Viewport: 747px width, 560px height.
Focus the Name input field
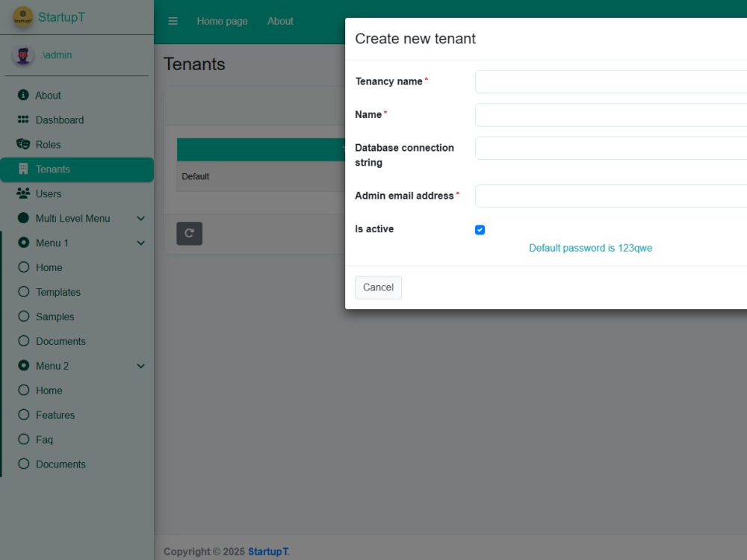(611, 115)
